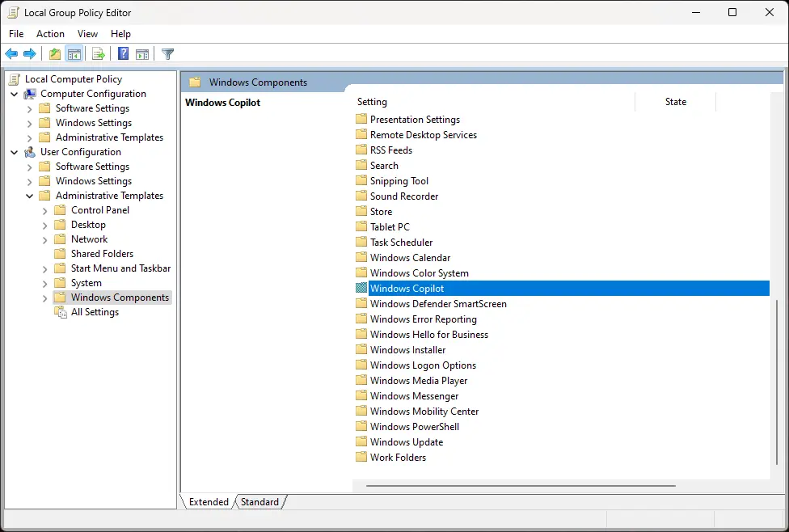Expand Software Settings under Computer Configuration

tap(29, 108)
